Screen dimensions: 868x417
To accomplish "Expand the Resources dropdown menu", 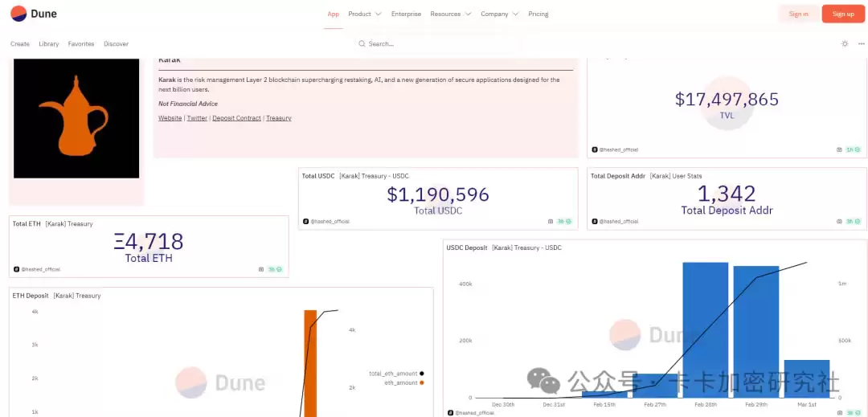I will [450, 14].
